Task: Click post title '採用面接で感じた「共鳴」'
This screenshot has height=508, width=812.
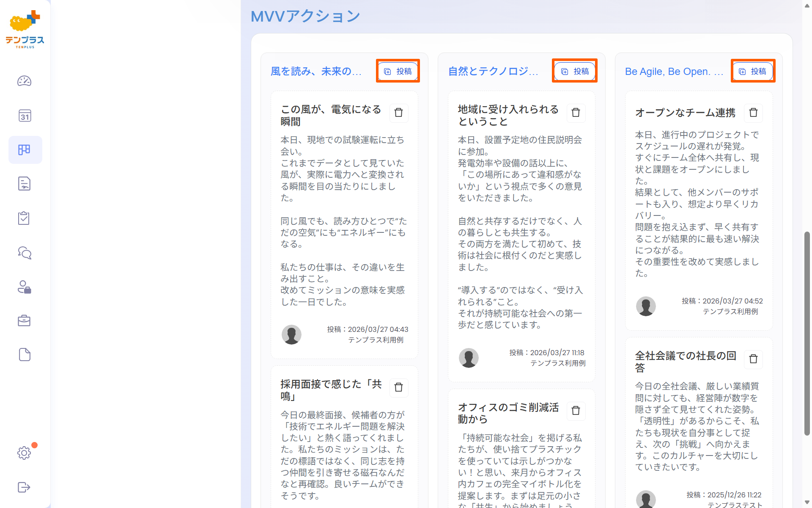Action: coord(331,390)
